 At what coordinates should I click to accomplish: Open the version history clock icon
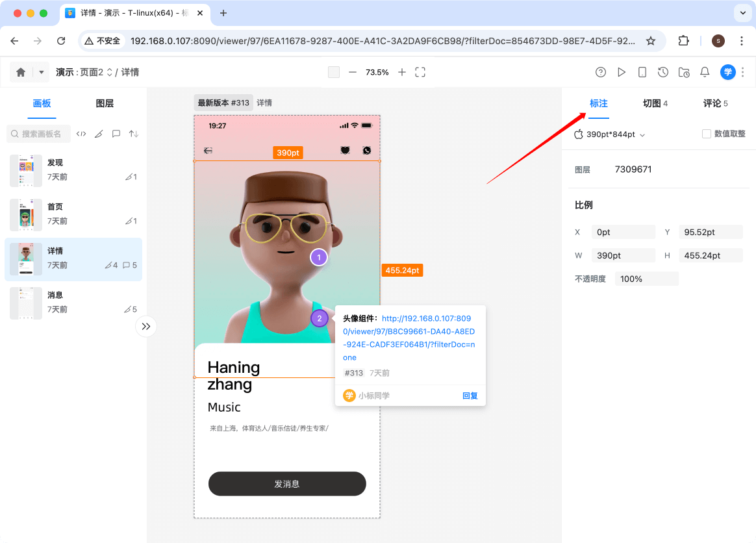tap(662, 72)
